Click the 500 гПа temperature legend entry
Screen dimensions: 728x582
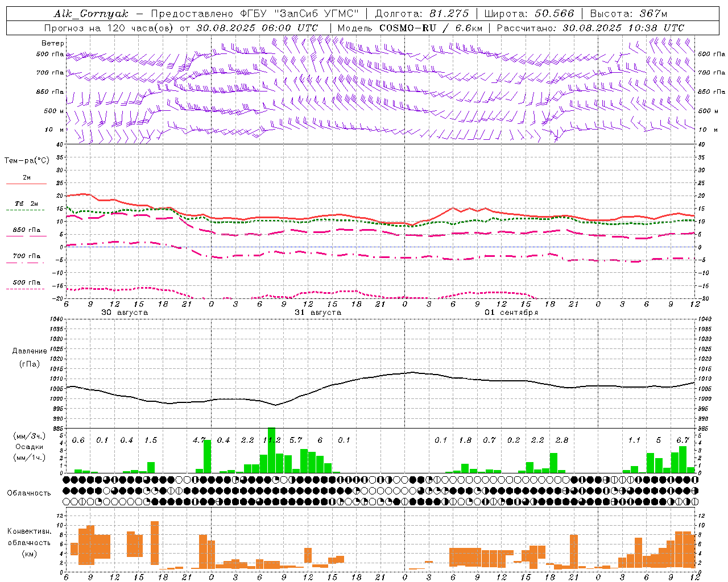point(26,282)
